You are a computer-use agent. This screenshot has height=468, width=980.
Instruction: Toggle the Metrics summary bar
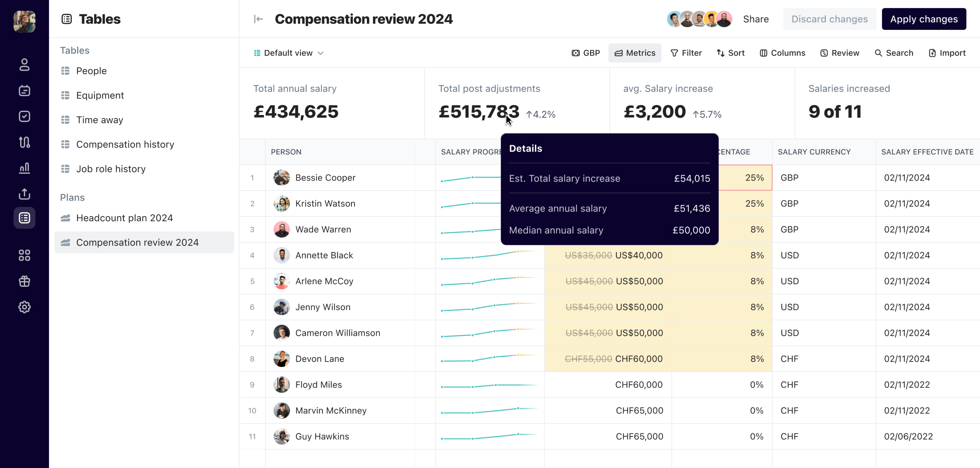coord(635,53)
